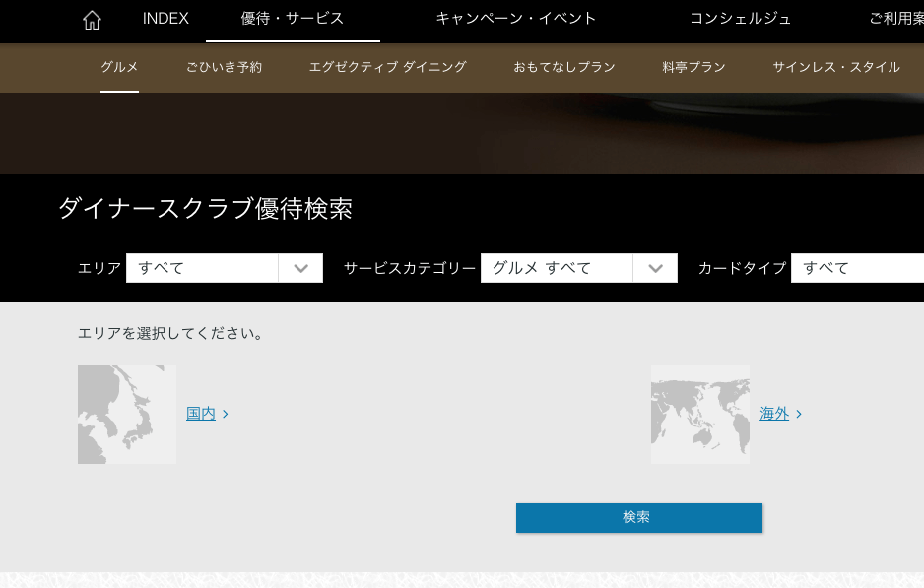Open the コンシェルジュ menu

tap(740, 19)
